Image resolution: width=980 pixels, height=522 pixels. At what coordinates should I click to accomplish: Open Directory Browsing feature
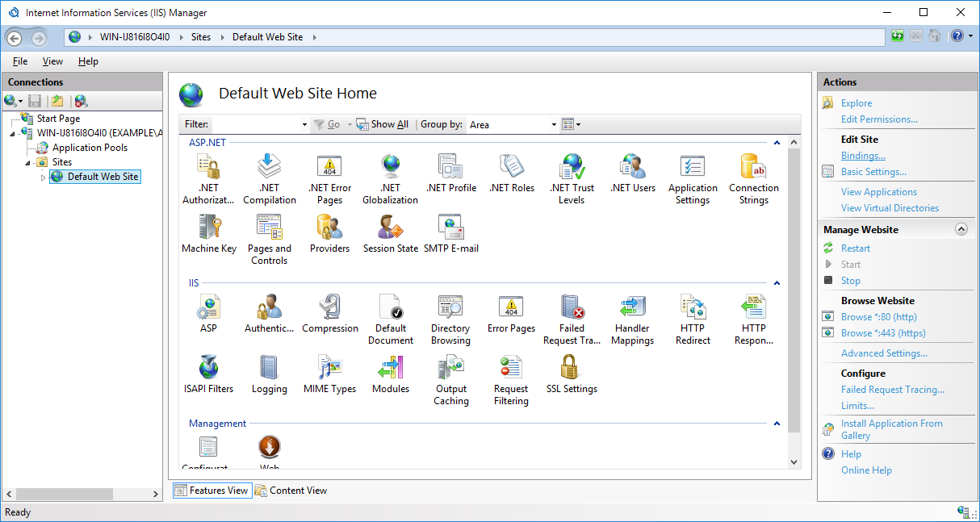point(450,319)
